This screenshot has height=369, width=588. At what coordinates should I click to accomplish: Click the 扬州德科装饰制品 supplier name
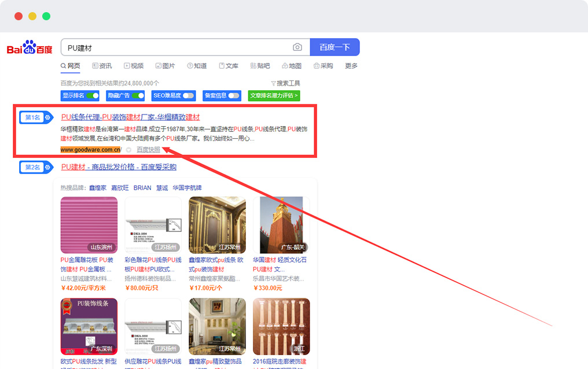[x=150, y=279]
